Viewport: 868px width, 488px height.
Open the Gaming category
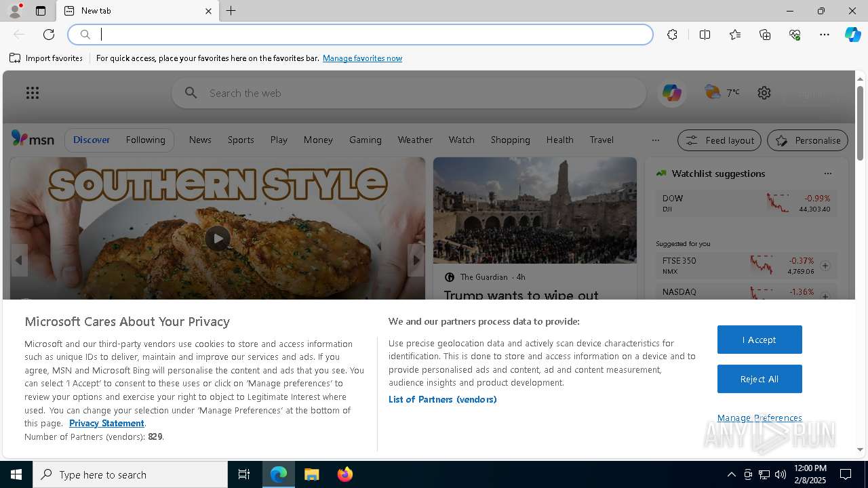366,140
